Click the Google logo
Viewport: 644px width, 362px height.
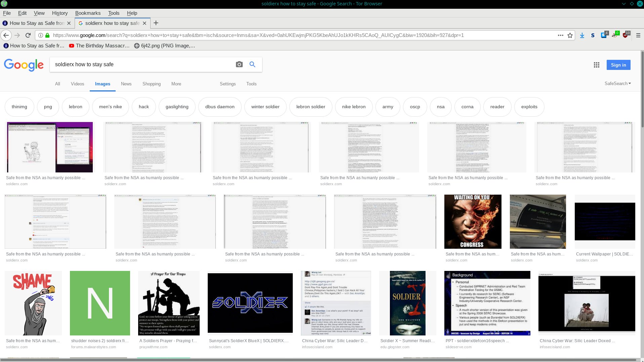(x=24, y=65)
